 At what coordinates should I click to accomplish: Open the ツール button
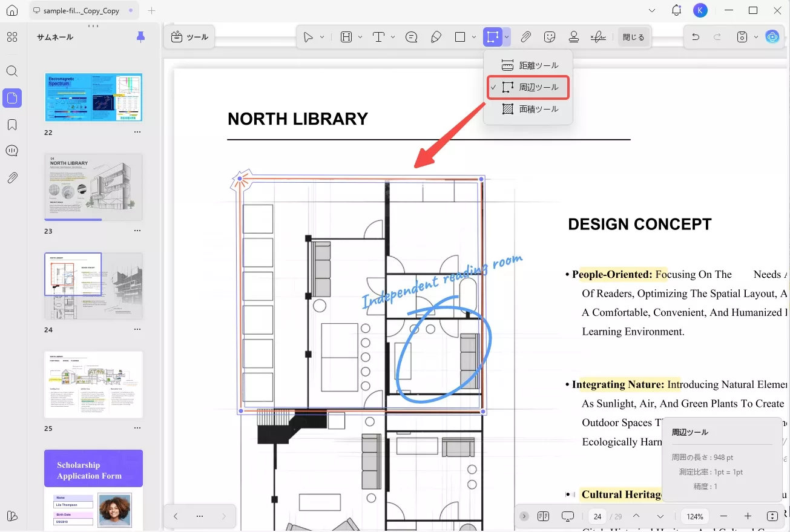coord(189,38)
